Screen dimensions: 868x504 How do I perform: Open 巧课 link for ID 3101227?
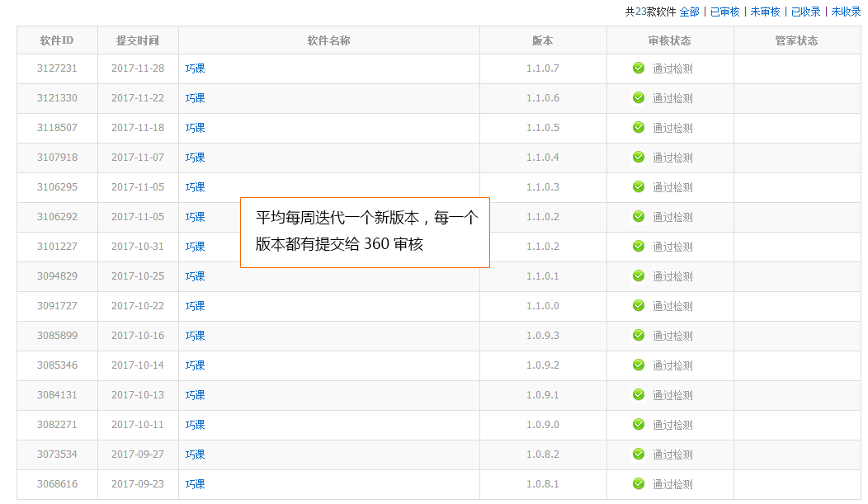coord(195,247)
